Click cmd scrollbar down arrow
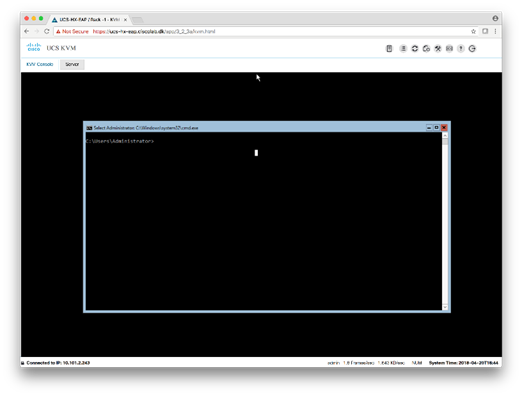The image size is (522, 396). (445, 307)
